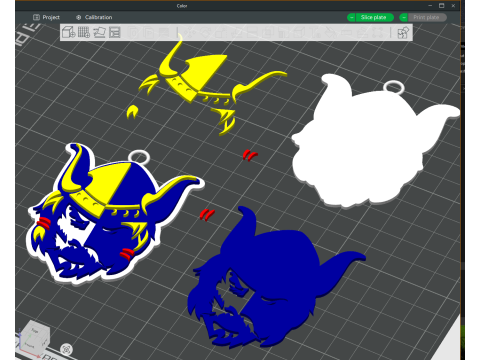Click the Auto orient toolbar icon
The width and height of the screenshot is (480, 360).
click(x=99, y=32)
